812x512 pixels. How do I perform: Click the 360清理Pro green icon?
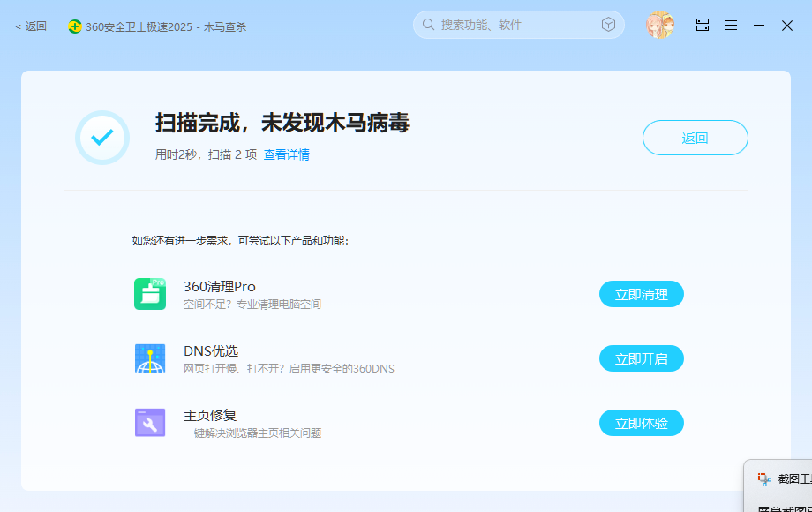[x=150, y=294]
